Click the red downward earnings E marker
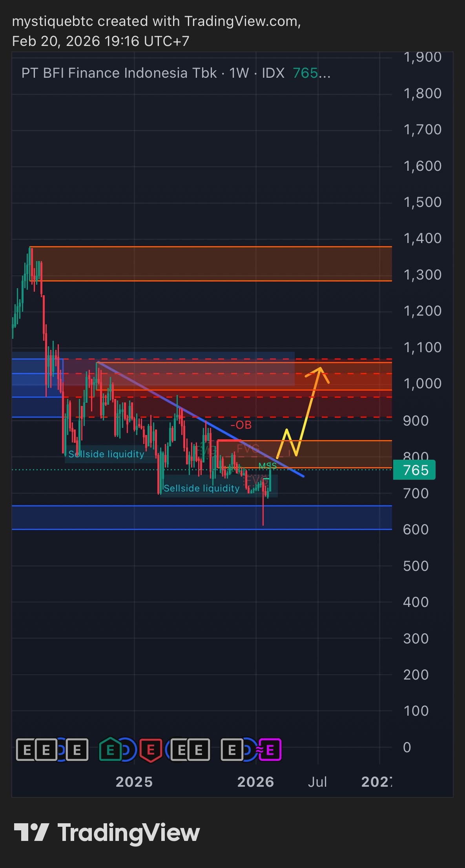Screen dimensions: 465x868 [151, 751]
